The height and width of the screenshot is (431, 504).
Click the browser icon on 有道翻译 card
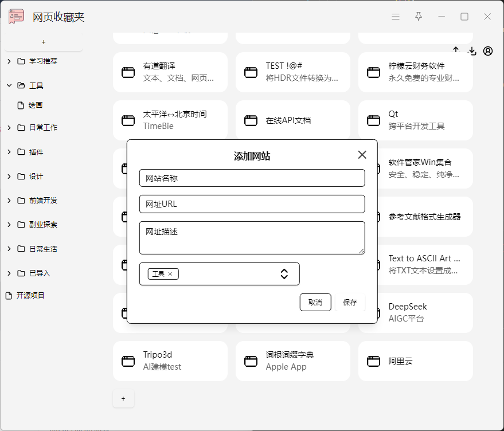[128, 72]
